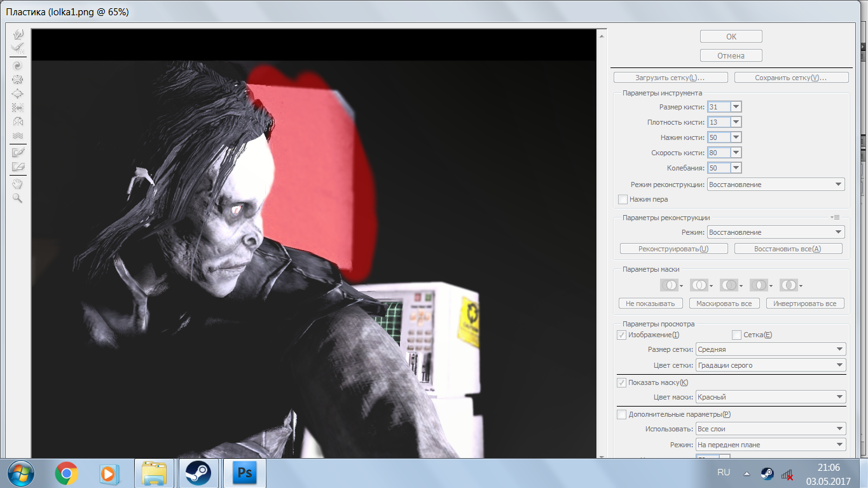The image size is (868, 488).
Task: Select the Forward Warp tool
Action: point(18,33)
